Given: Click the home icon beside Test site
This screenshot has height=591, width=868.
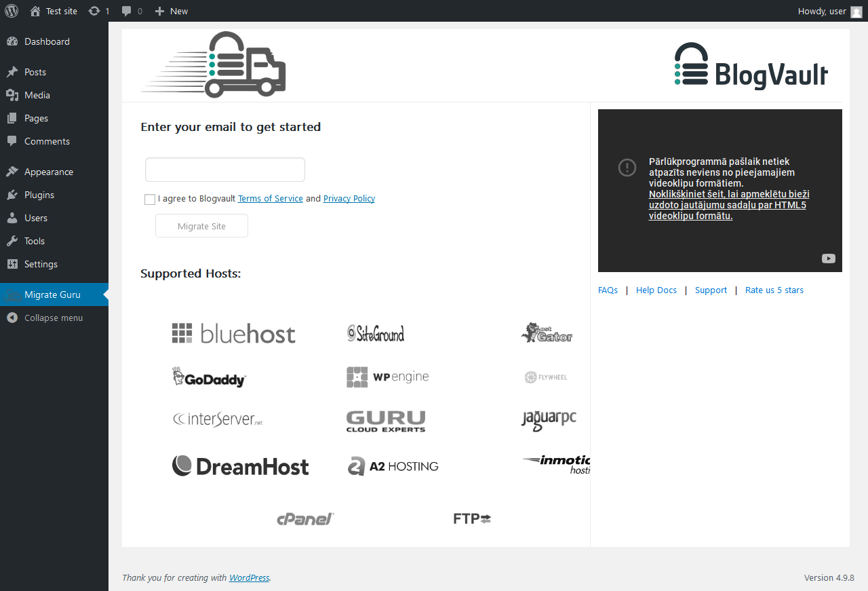Looking at the screenshot, I should click(x=35, y=11).
